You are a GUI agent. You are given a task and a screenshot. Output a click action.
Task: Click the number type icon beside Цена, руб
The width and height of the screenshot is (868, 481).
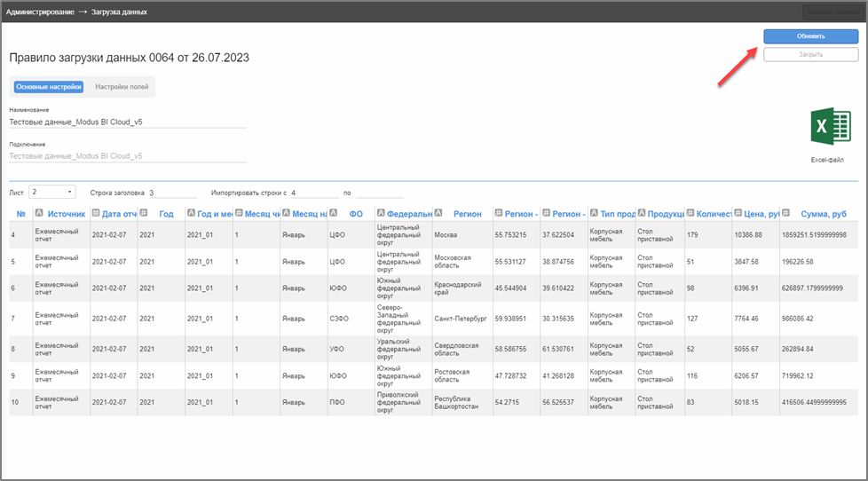pos(738,213)
